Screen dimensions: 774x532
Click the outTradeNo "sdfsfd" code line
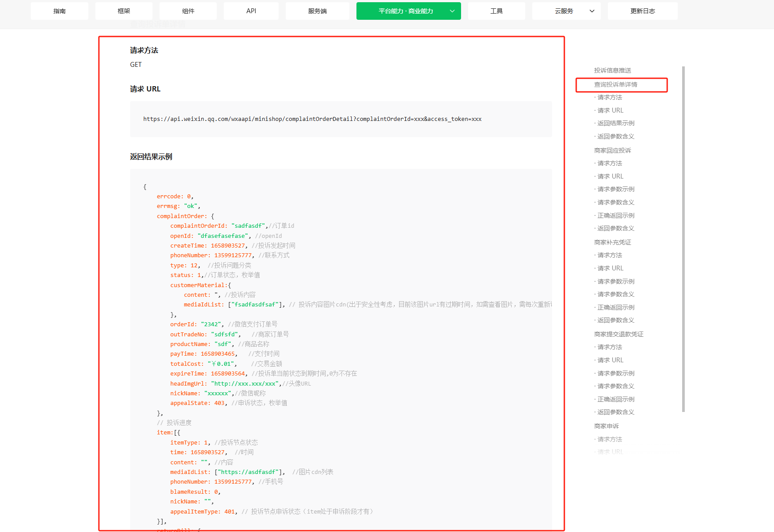tap(230, 335)
